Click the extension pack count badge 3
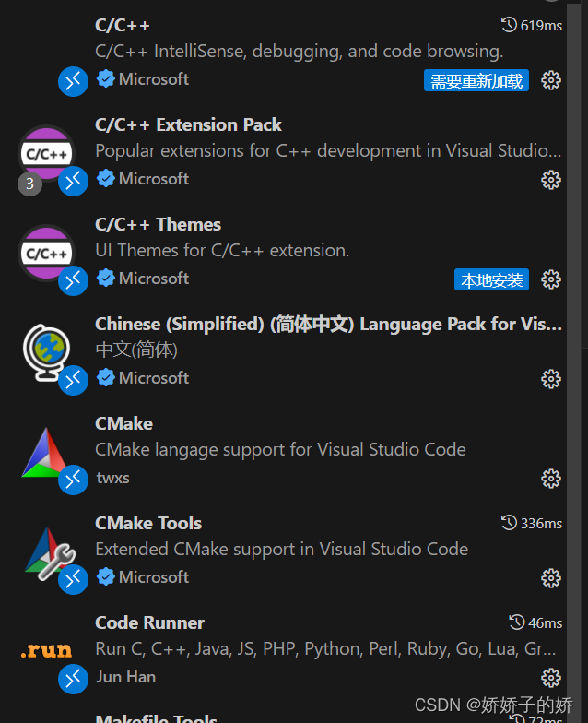 click(x=29, y=184)
